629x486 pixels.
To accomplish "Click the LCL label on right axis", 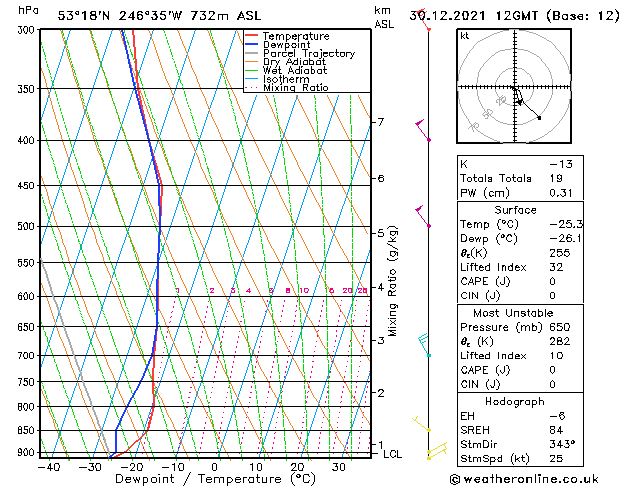I will point(393,454).
